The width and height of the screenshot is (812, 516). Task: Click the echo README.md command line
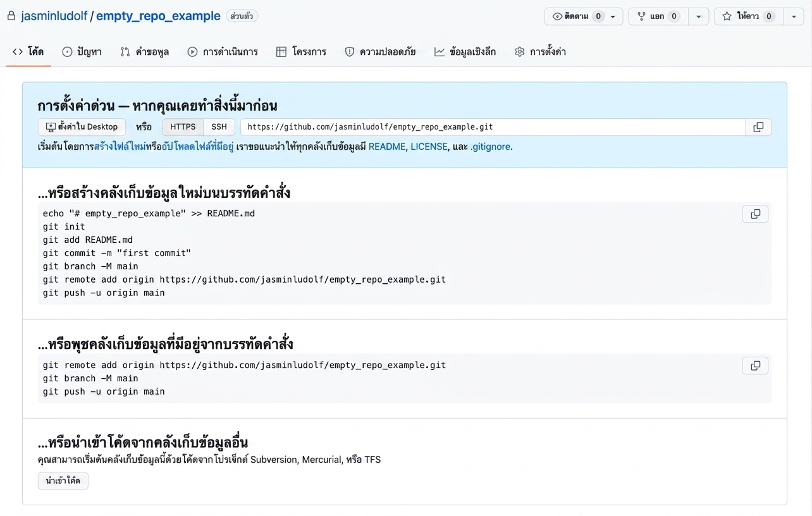coord(149,213)
